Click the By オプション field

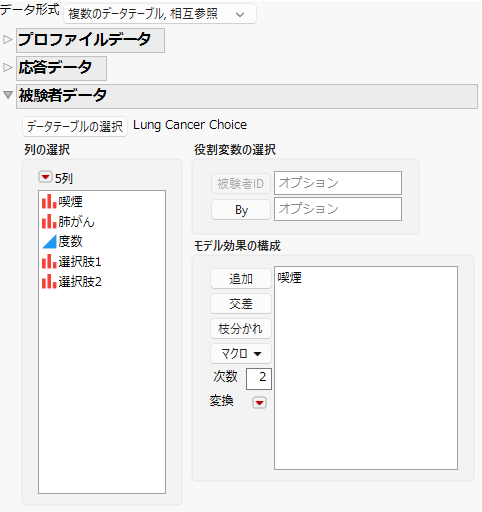point(338,209)
